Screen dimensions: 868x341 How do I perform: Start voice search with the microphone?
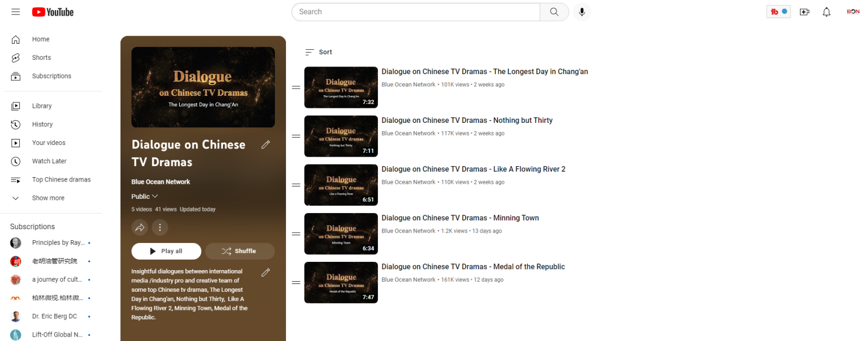click(582, 12)
